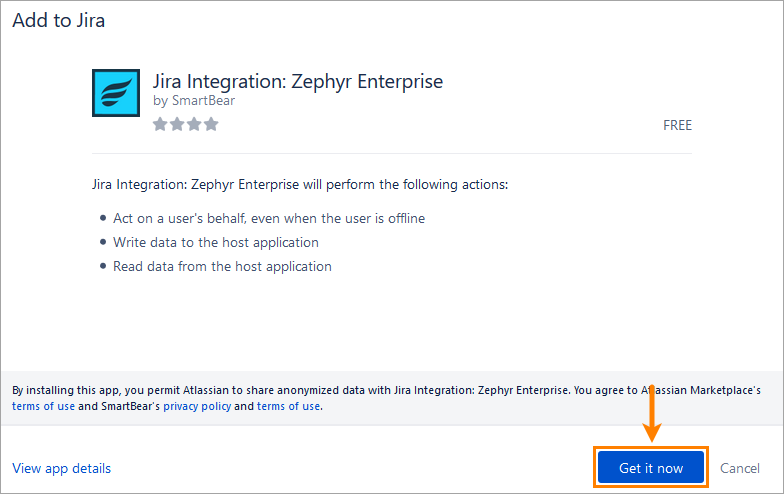The height and width of the screenshot is (494, 784).
Task: Click the Zephyr Enterprise app logo icon
Action: (x=116, y=94)
